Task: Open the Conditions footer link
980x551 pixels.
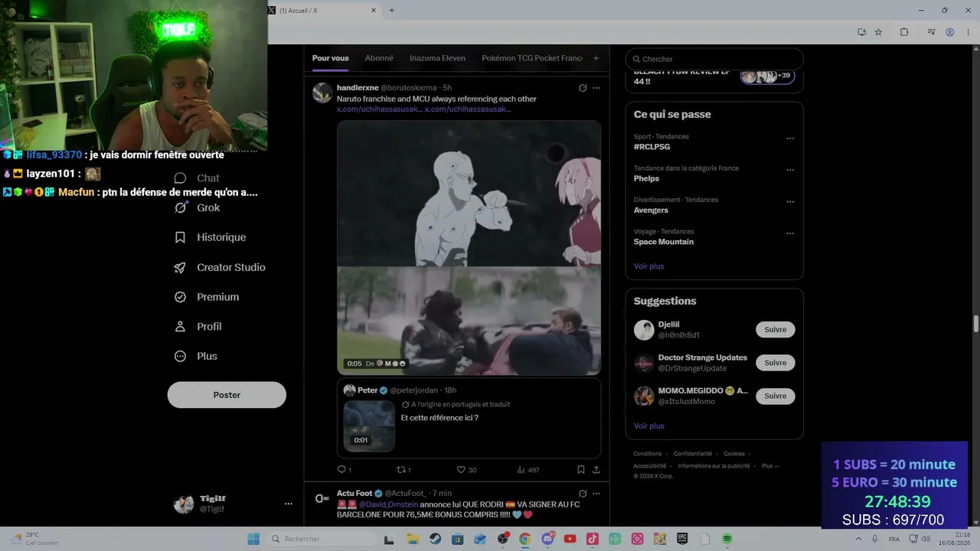Action: (x=648, y=454)
